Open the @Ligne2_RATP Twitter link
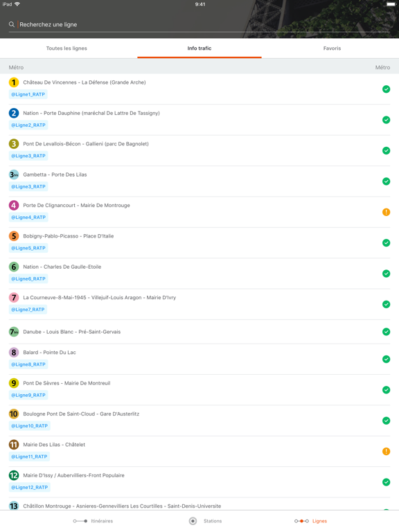Viewport: 399px width, 532px height. (x=28, y=125)
